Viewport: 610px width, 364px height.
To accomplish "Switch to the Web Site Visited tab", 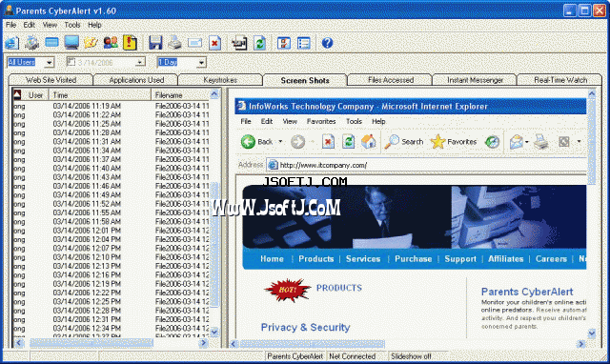I will pyautogui.click(x=51, y=80).
